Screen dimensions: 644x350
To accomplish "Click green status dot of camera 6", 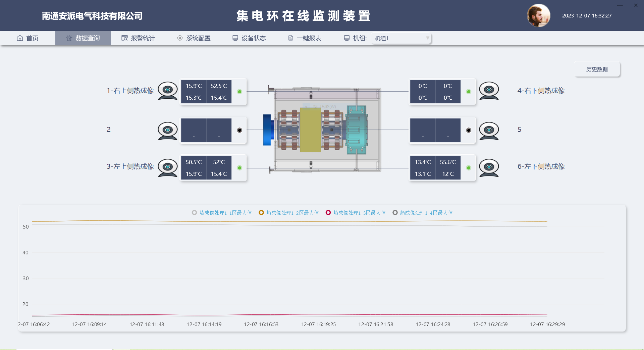I will pos(469,168).
